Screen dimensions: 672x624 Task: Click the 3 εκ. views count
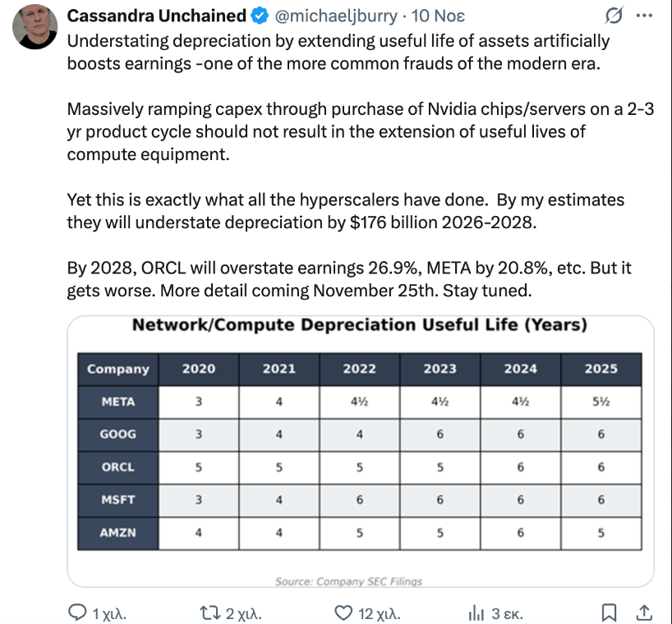(508, 613)
